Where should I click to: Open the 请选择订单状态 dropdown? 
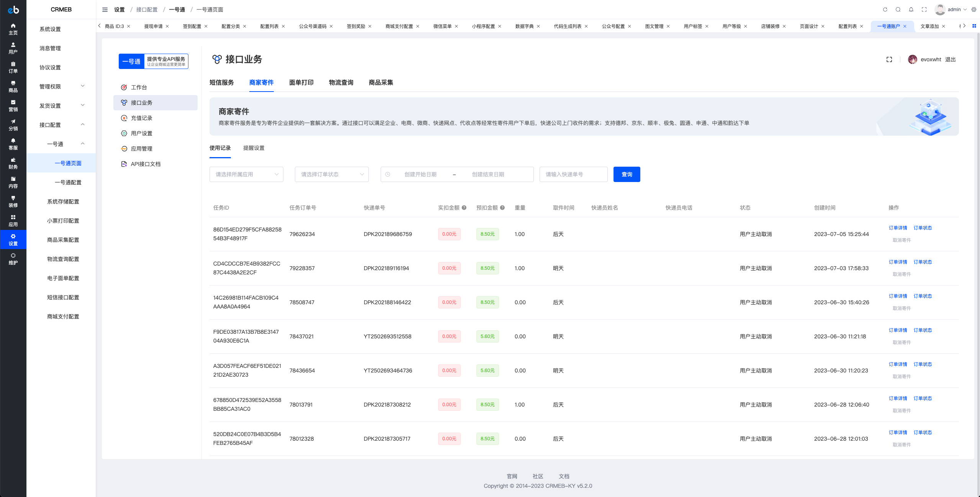click(x=332, y=174)
